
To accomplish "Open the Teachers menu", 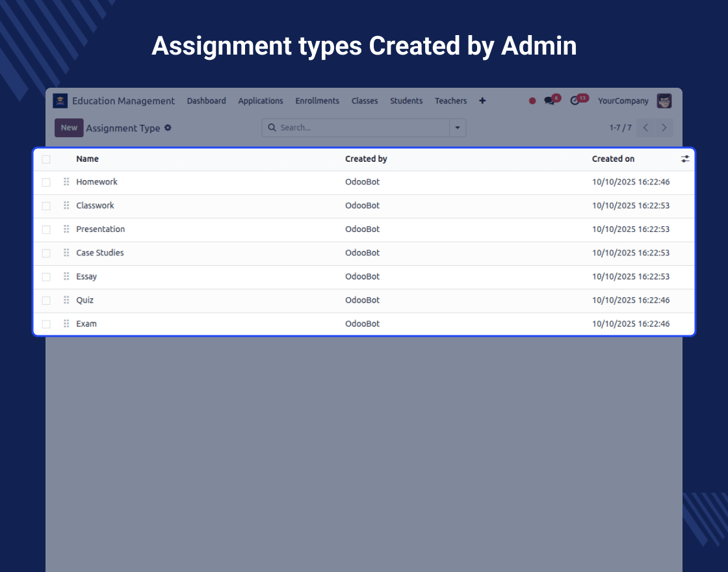I will [451, 101].
